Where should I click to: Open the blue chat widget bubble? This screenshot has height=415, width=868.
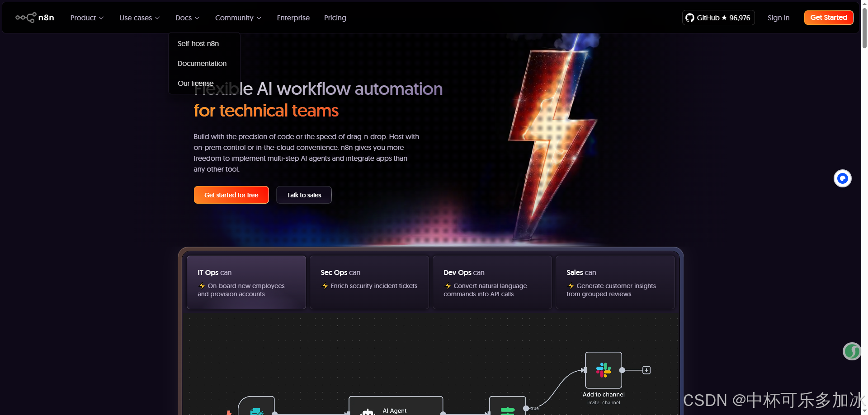[843, 178]
